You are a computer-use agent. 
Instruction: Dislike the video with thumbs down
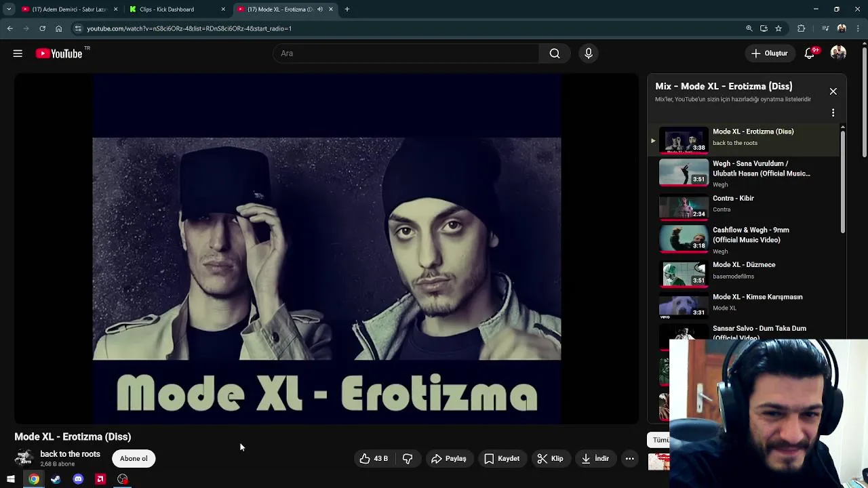click(x=408, y=459)
